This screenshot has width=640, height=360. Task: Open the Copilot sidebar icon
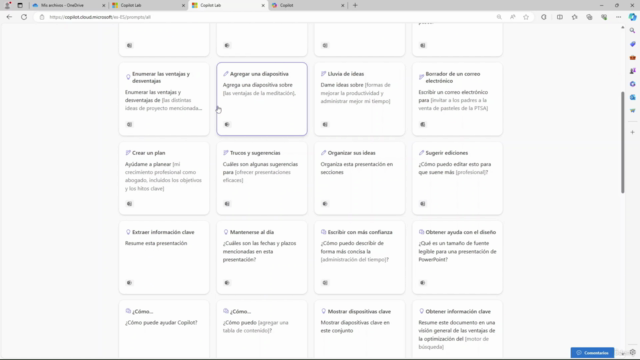[632, 17]
